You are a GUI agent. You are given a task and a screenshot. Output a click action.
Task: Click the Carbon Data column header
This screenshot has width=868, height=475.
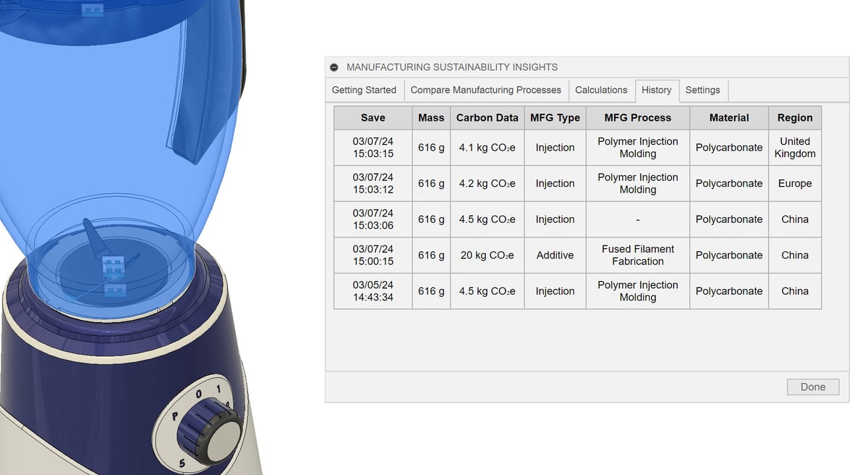tap(487, 117)
